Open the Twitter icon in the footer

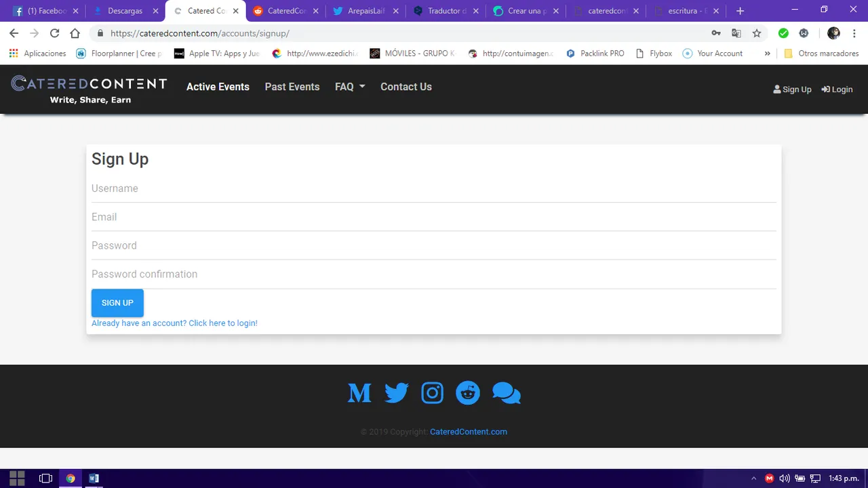396,393
